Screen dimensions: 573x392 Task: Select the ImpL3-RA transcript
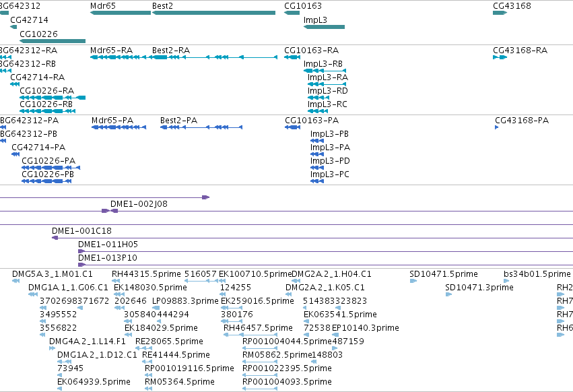327,84
